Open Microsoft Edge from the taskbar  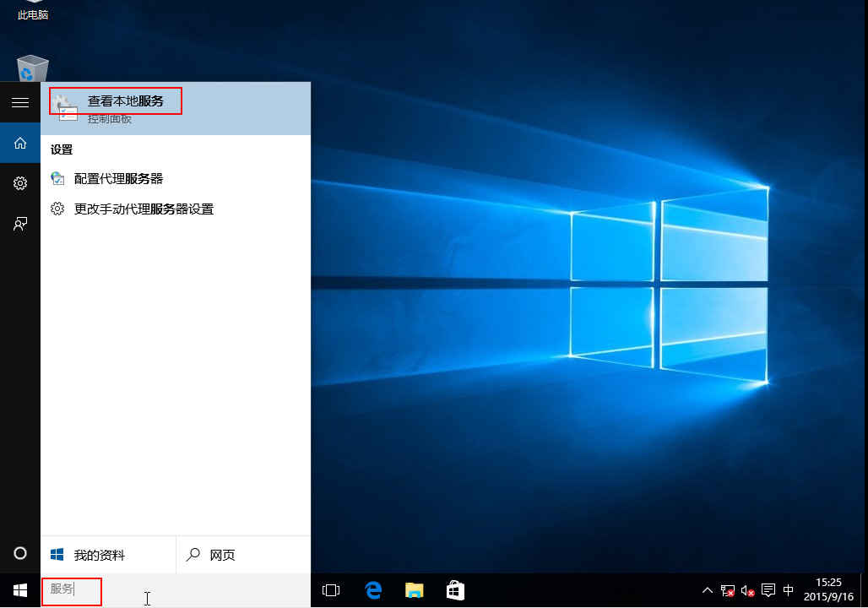click(372, 590)
